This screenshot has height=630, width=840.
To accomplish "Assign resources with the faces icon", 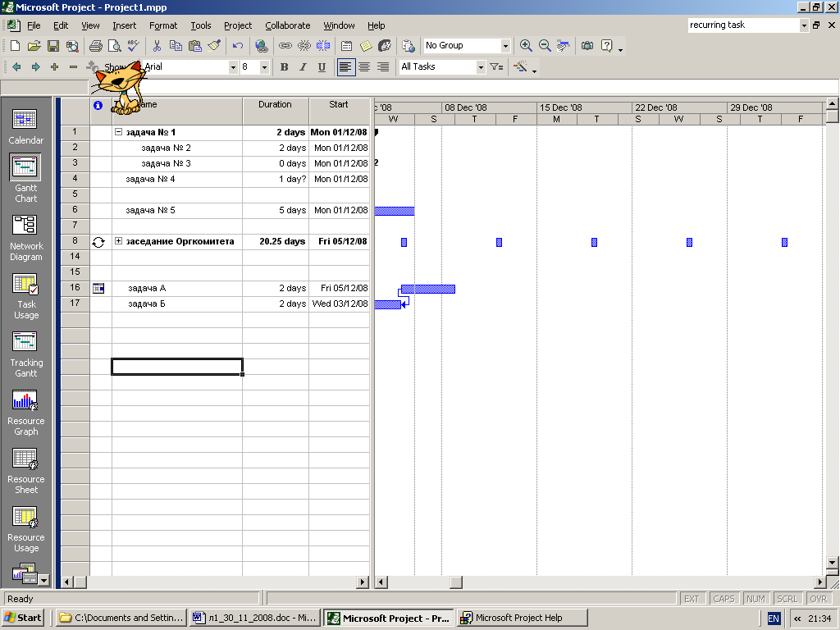I will pyautogui.click(x=385, y=46).
